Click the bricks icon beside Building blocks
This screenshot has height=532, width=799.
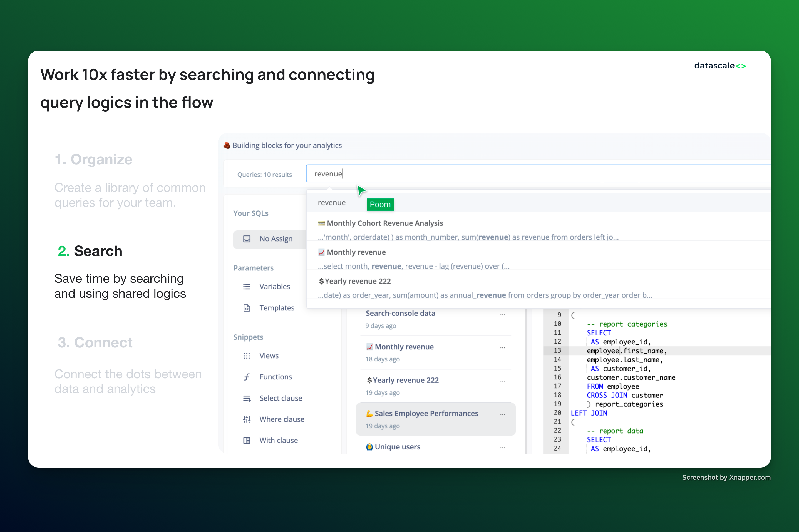click(227, 146)
